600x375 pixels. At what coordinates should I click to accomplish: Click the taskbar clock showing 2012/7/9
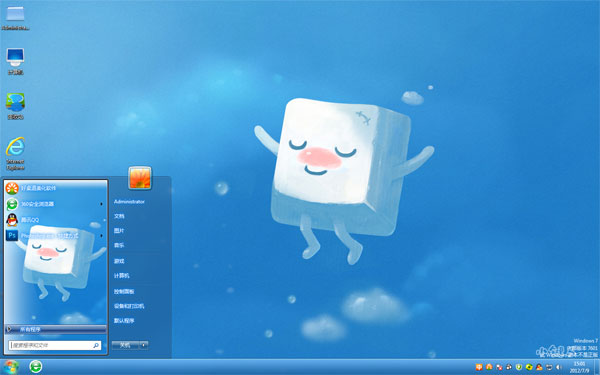pyautogui.click(x=579, y=367)
